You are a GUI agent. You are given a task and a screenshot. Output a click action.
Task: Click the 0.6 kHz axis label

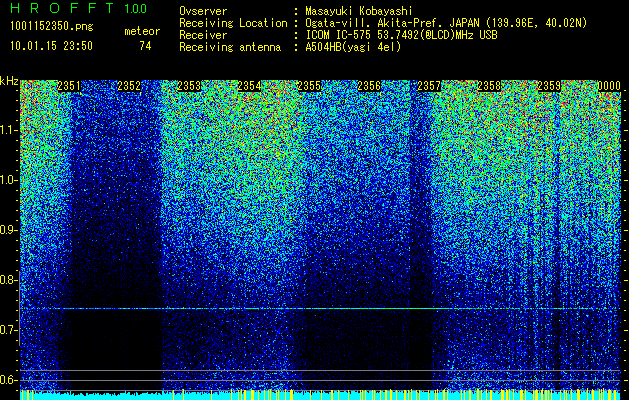pos(9,380)
